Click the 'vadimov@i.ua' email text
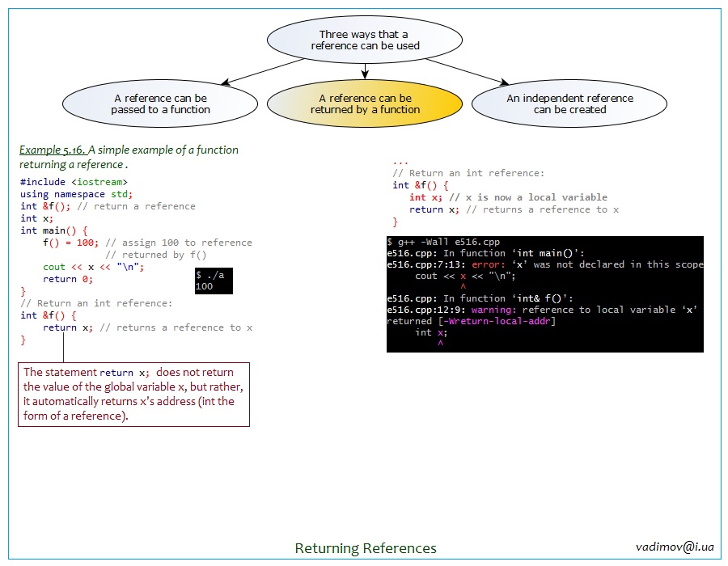The width and height of the screenshot is (728, 566). point(675,547)
